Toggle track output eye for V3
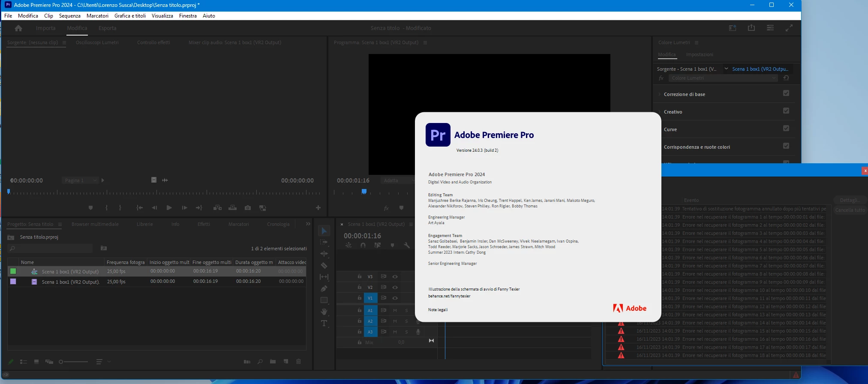This screenshot has height=384, width=868. (395, 277)
